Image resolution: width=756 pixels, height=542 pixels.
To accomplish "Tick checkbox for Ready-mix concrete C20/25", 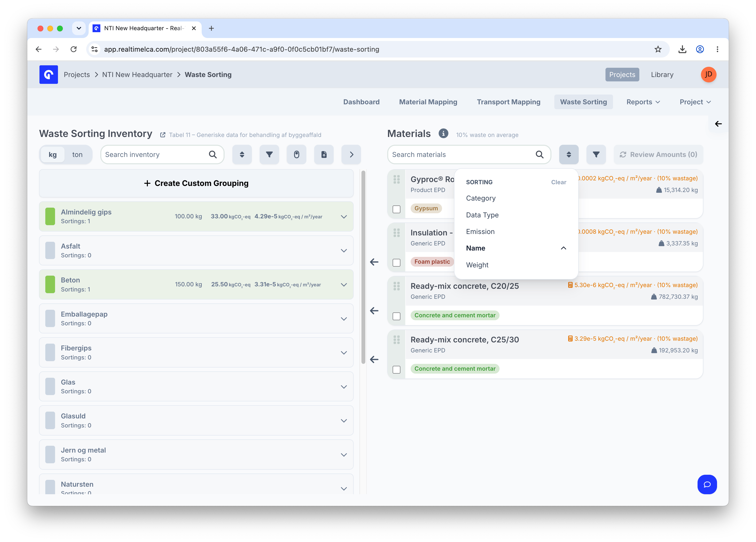I will coord(397,316).
